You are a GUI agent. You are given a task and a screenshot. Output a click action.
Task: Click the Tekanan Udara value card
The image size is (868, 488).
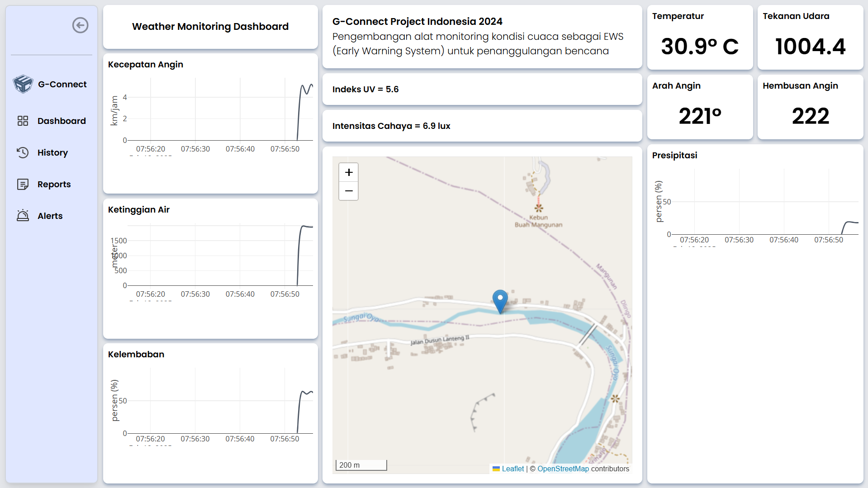tap(810, 38)
